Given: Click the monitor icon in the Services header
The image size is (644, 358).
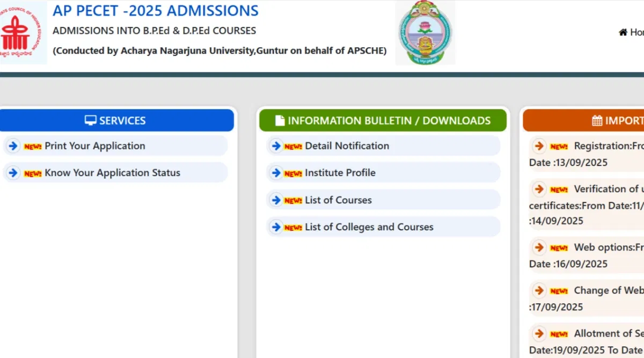Looking at the screenshot, I should click(91, 121).
